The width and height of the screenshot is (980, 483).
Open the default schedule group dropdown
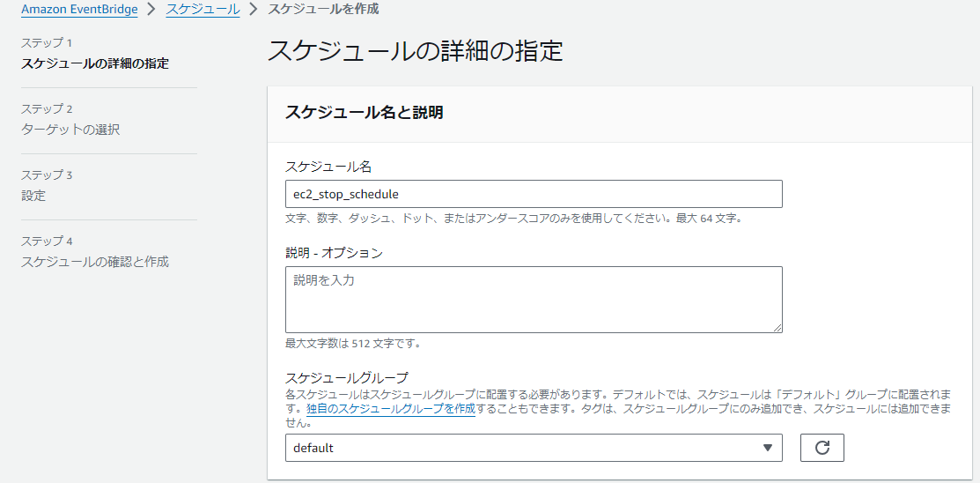pos(534,448)
